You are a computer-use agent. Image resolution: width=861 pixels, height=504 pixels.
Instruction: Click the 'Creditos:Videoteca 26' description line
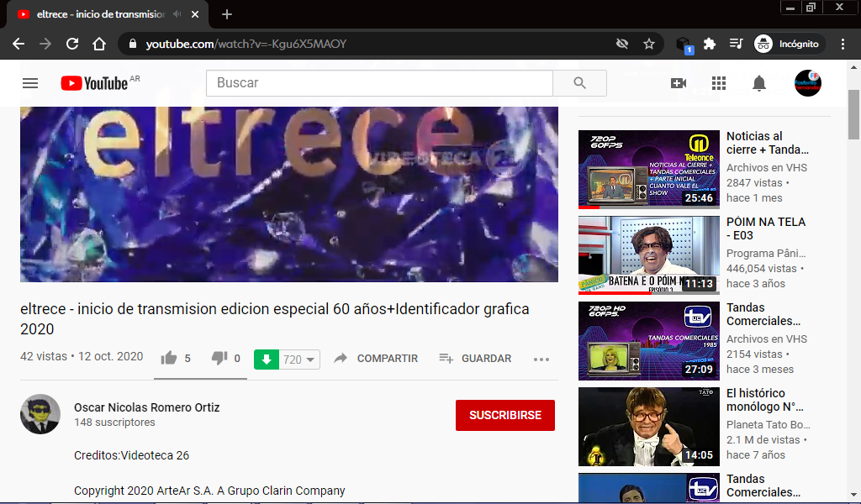(132, 455)
